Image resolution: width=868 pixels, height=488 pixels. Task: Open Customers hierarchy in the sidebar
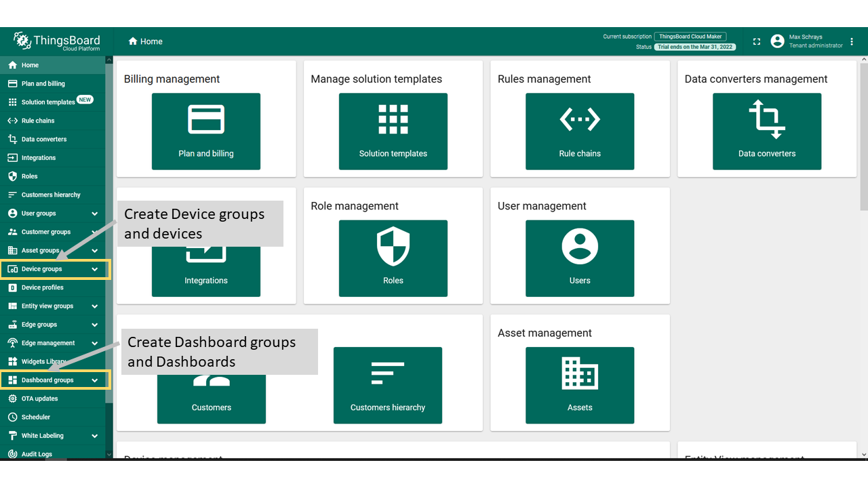(x=52, y=195)
